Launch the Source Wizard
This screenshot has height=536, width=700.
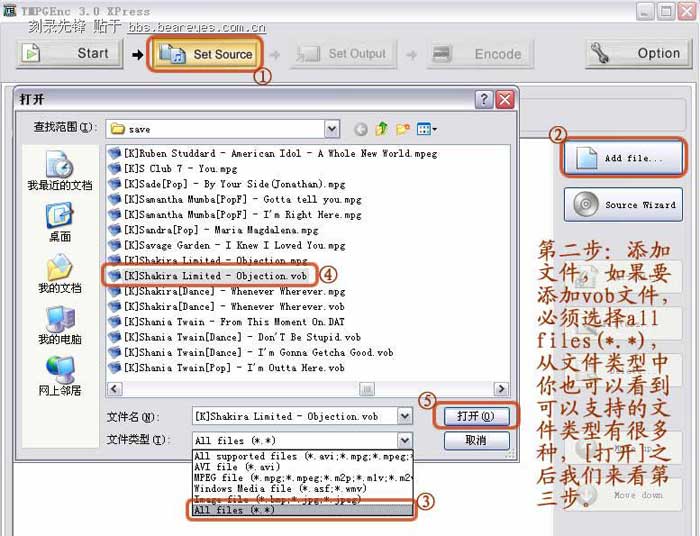[623, 204]
